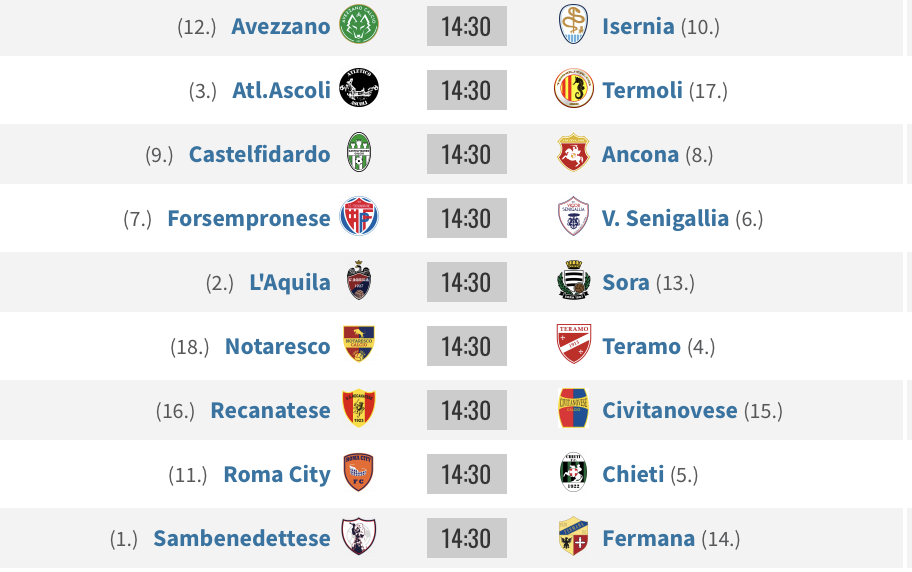Screen dimensions: 912x572
Task: Click the Castelfidardo team name
Action: click(259, 154)
